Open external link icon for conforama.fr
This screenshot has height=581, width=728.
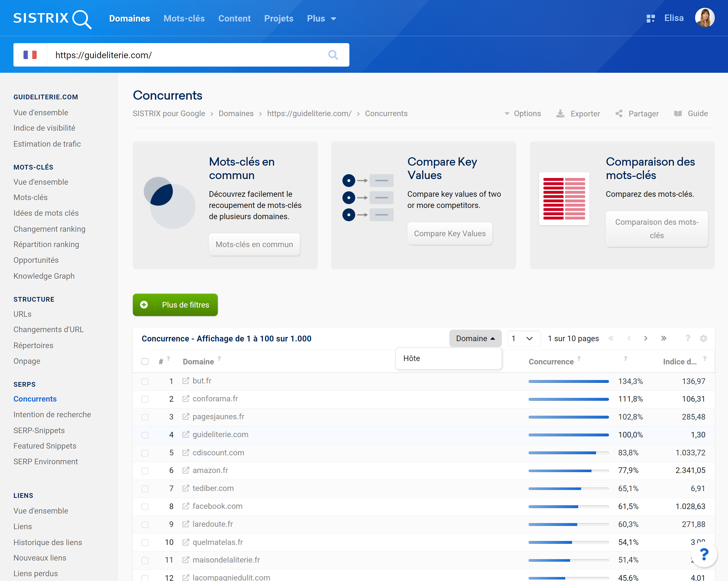tap(186, 399)
